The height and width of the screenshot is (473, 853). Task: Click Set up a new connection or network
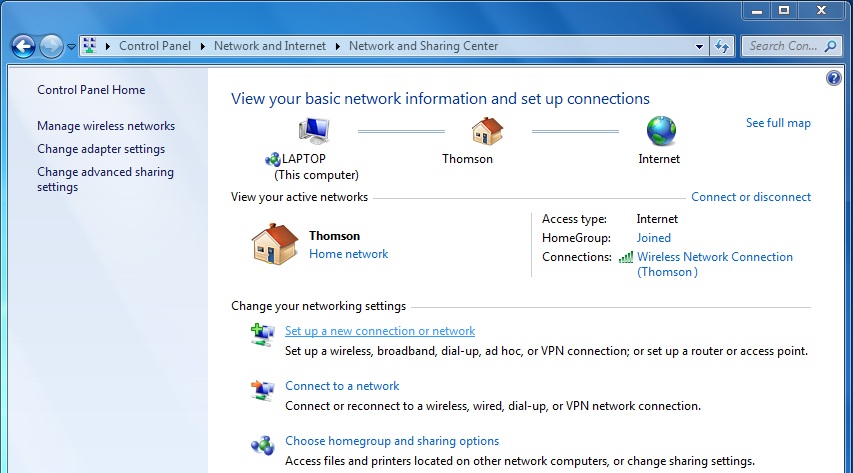[380, 331]
